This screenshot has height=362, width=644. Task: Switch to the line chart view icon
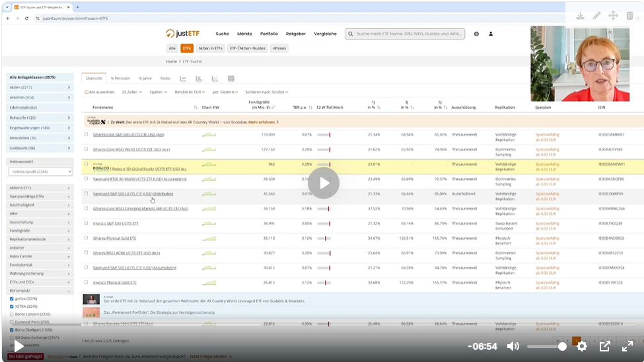183,79
